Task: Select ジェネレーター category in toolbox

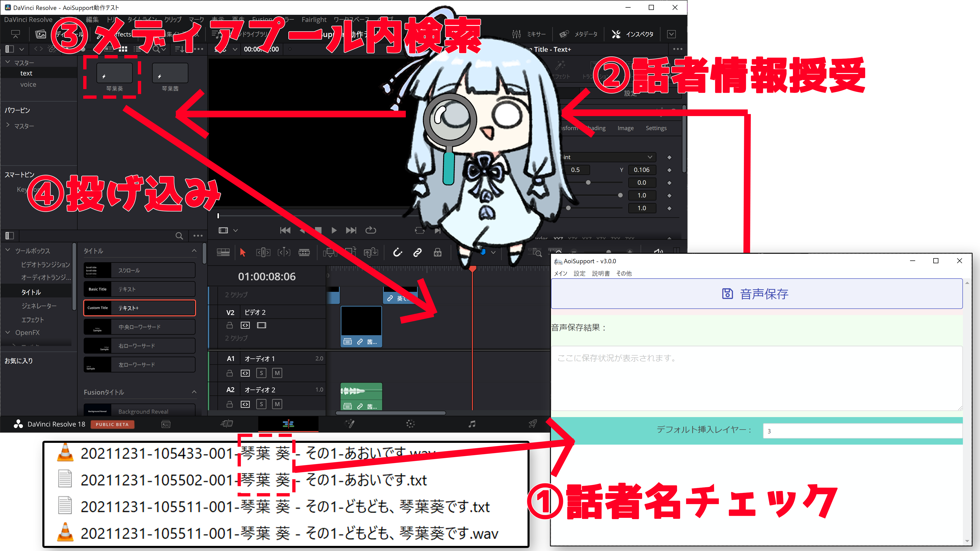Action: pyautogui.click(x=39, y=306)
